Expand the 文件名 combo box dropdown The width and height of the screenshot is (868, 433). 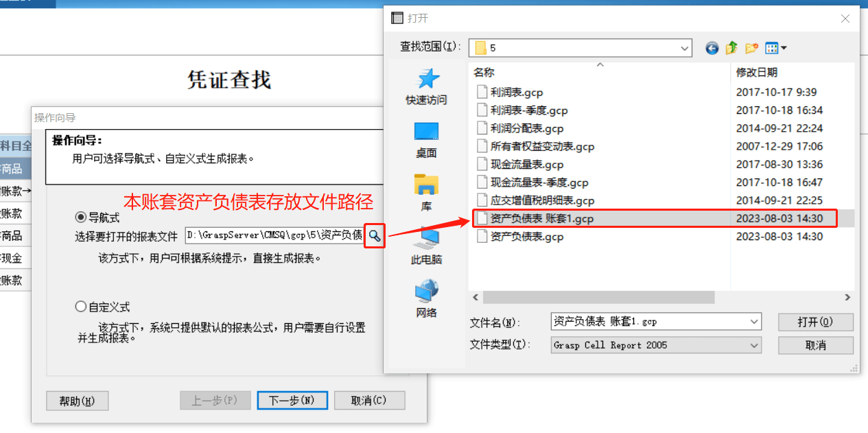coord(755,321)
